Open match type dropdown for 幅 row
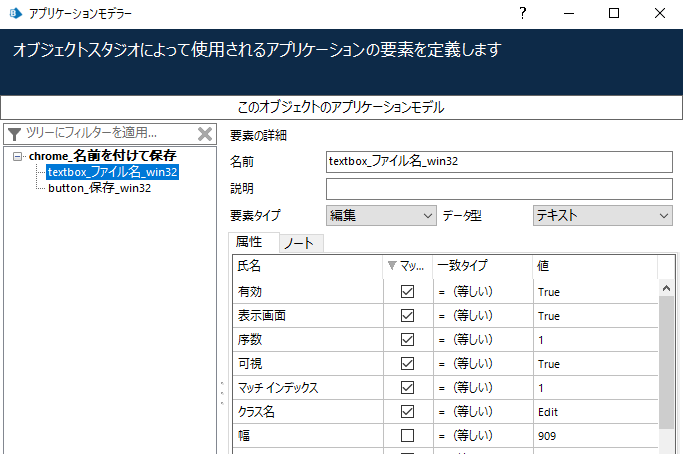 click(x=483, y=435)
